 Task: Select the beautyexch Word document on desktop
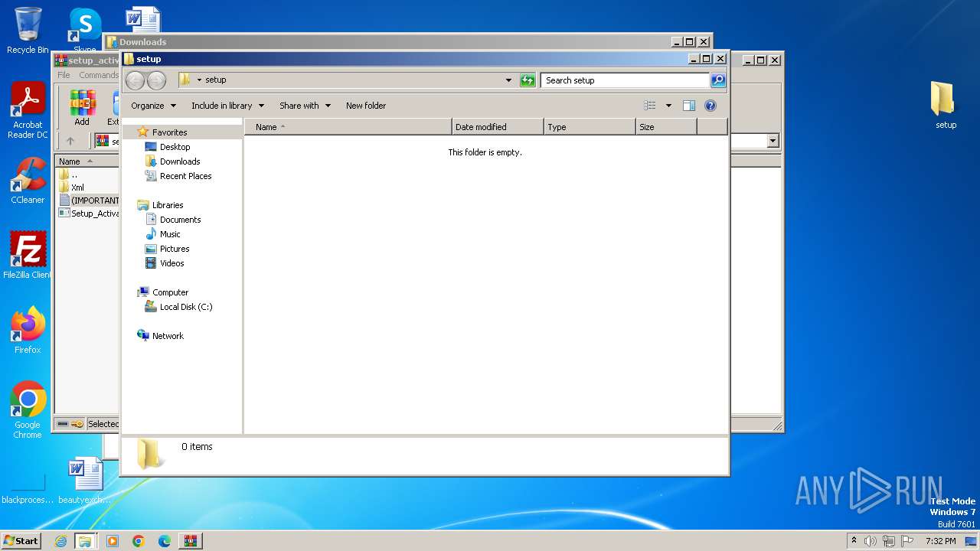(85, 481)
